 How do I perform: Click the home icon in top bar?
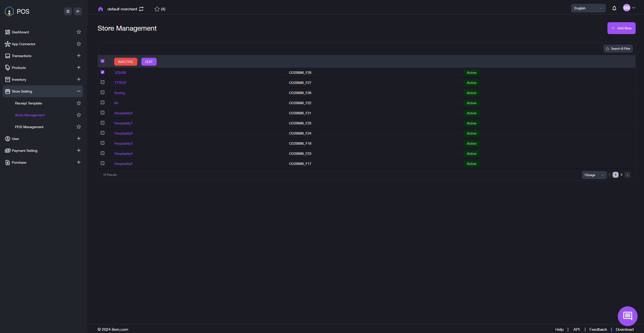point(101,9)
